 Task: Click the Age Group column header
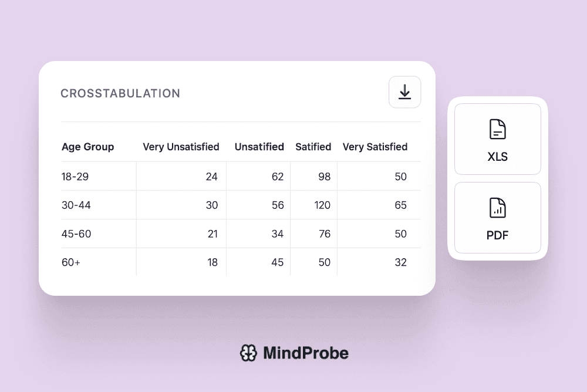87,147
